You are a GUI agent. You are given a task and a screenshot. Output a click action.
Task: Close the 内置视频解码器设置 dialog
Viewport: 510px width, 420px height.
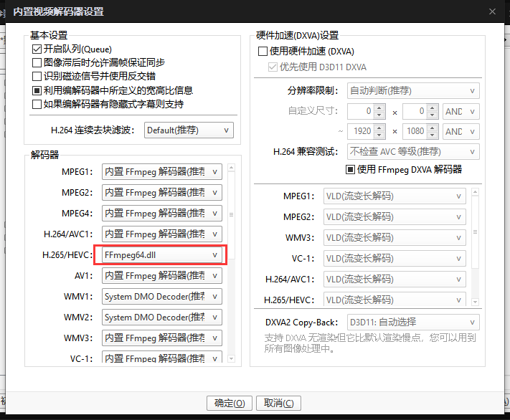click(492, 11)
